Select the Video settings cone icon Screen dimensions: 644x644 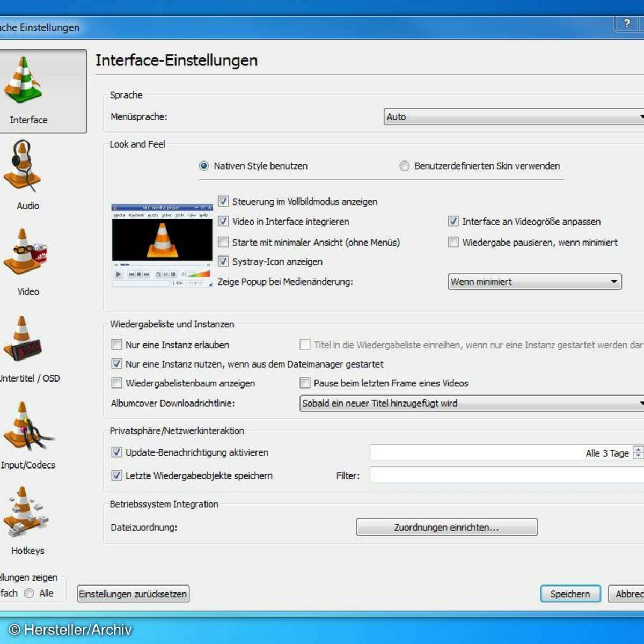tap(24, 252)
